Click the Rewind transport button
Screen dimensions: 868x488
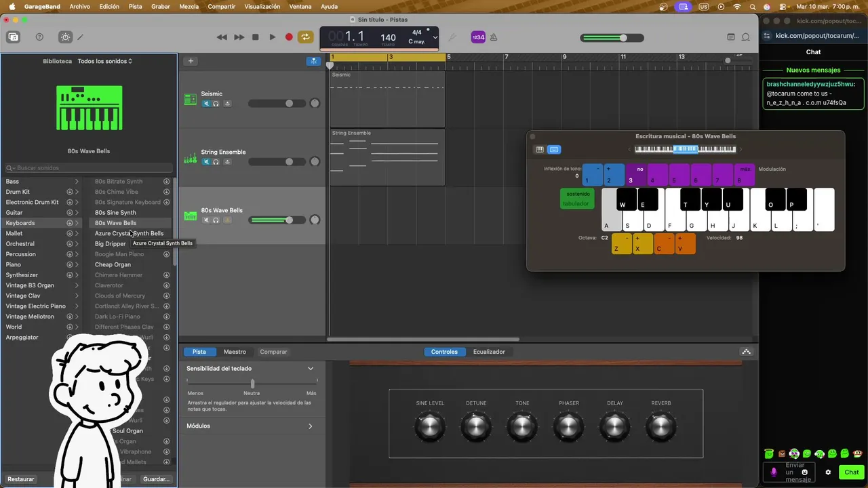[x=222, y=37]
